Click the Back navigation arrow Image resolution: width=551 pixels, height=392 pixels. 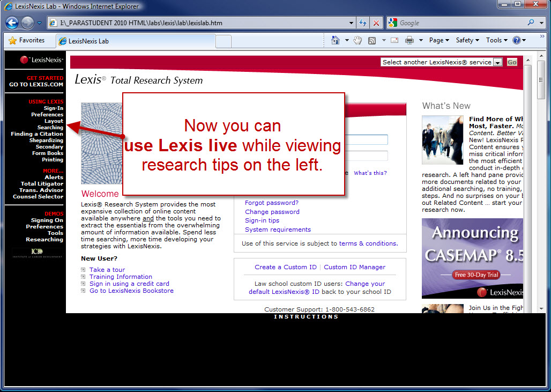tap(12, 23)
